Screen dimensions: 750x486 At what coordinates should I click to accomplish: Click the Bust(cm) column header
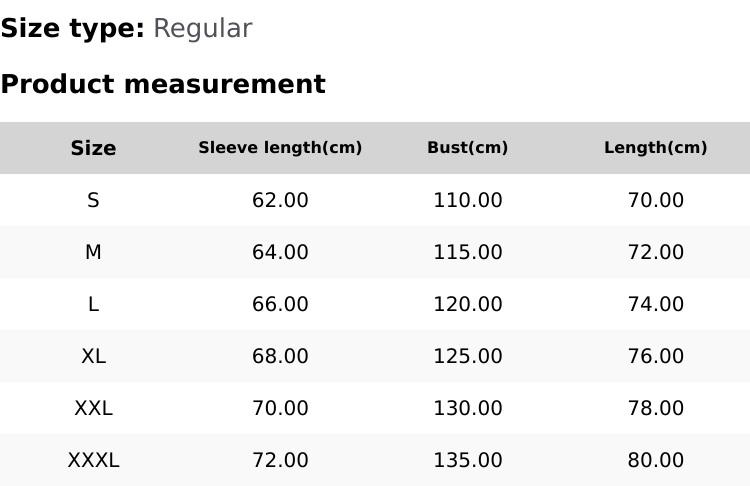pos(467,148)
